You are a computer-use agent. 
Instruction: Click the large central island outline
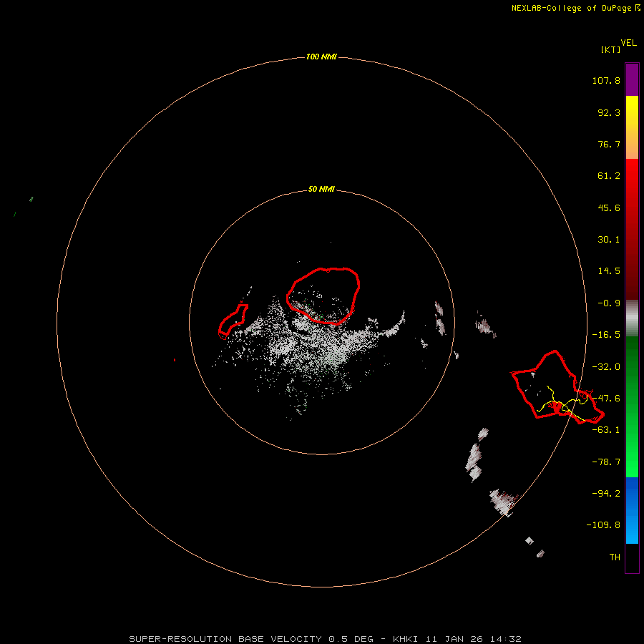click(323, 296)
